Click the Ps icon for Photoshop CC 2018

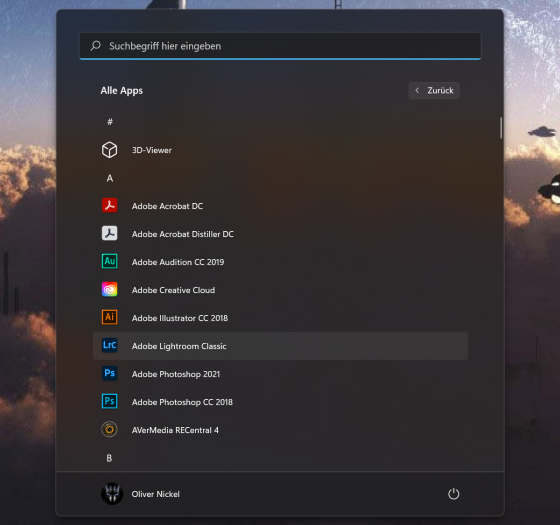click(x=109, y=401)
